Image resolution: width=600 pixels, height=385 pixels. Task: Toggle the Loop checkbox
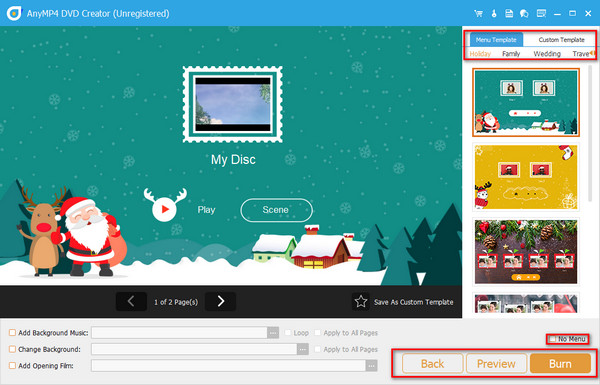(x=288, y=333)
